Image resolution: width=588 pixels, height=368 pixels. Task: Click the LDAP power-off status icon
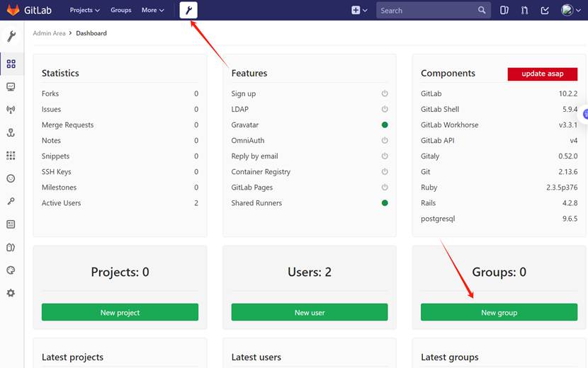pyautogui.click(x=385, y=109)
